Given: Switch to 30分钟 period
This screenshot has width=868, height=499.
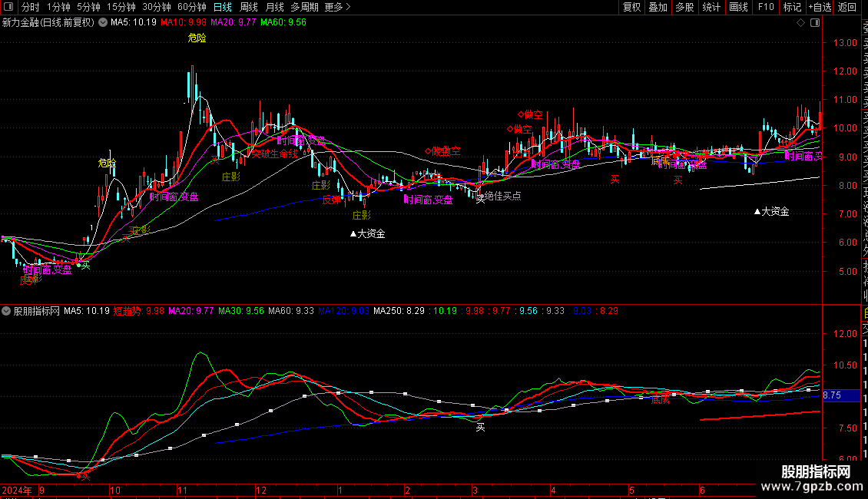Looking at the screenshot, I should [157, 7].
